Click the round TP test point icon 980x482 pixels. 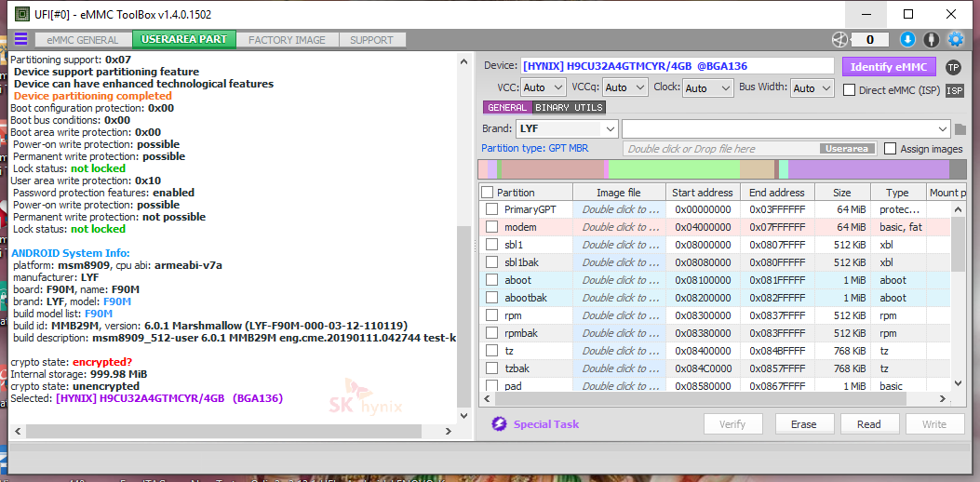(x=953, y=67)
